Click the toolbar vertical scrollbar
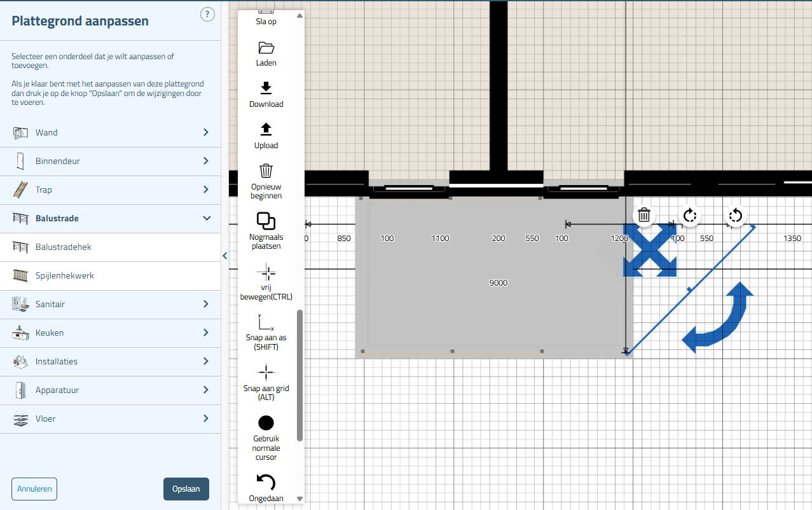The height and width of the screenshot is (510, 812). tap(299, 375)
